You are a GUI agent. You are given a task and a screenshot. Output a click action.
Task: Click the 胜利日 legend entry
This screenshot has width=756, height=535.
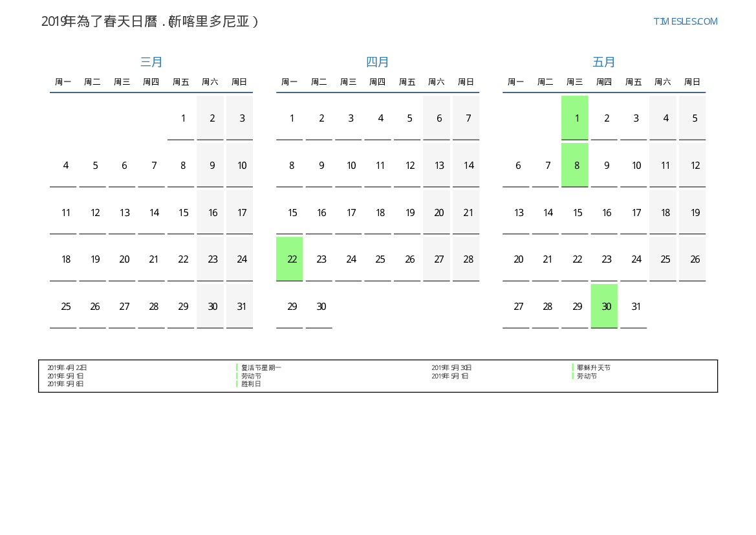(251, 384)
